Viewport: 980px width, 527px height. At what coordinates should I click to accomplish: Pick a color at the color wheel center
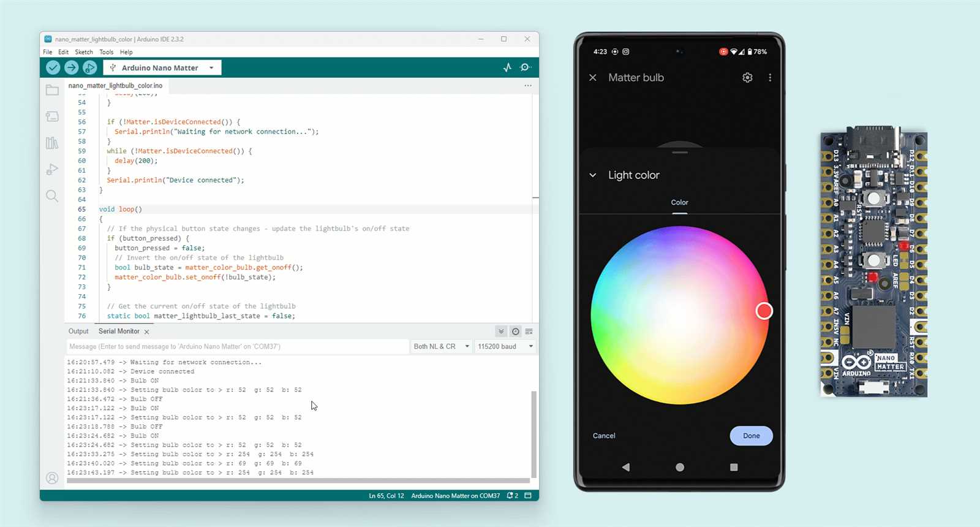pyautogui.click(x=680, y=315)
